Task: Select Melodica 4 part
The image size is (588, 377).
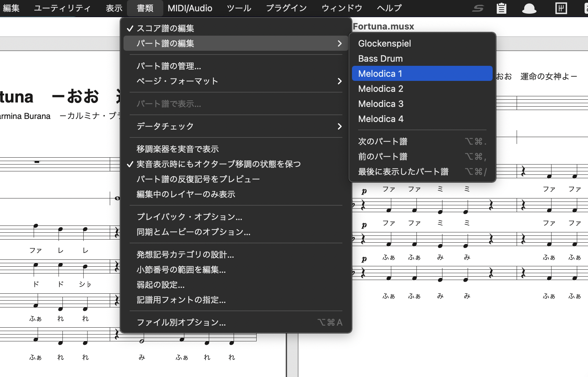Action: [422, 119]
